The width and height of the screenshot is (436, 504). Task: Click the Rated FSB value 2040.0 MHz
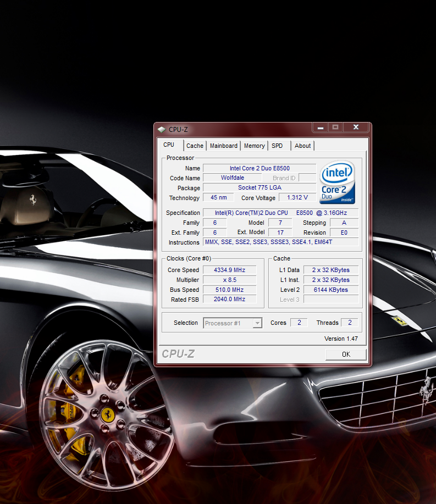coord(230,299)
